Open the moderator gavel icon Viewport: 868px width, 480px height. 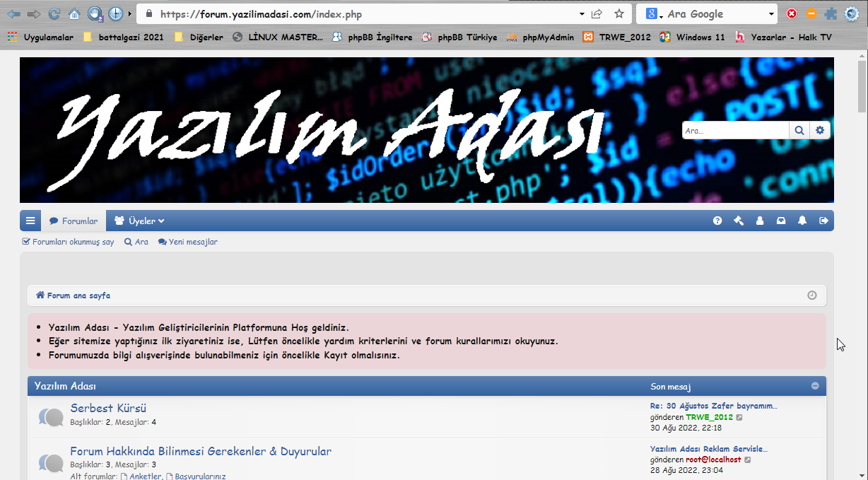pos(739,221)
